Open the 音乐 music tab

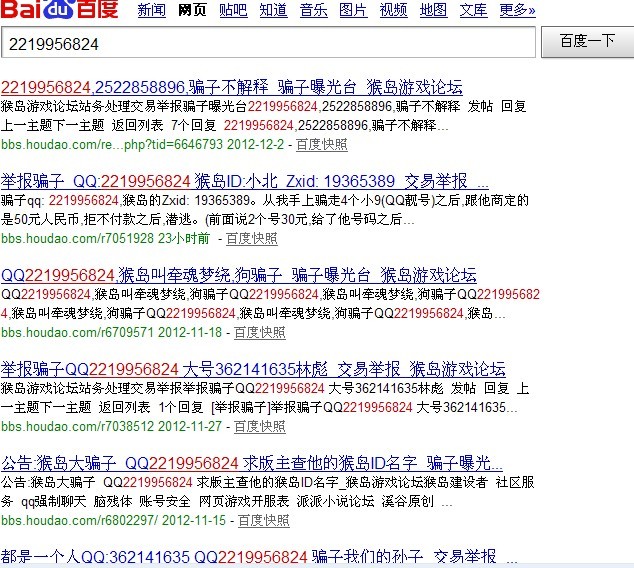click(313, 10)
